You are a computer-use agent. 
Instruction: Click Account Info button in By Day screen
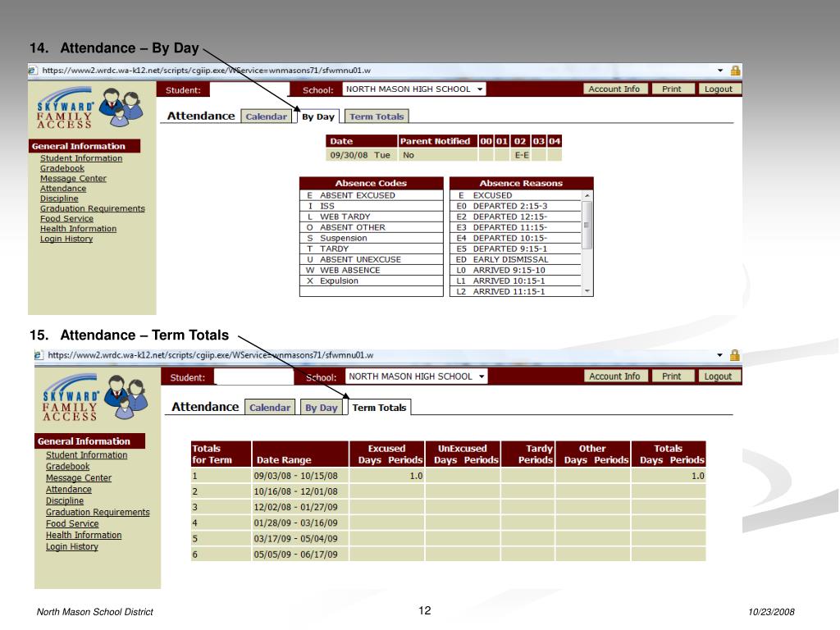(614, 89)
